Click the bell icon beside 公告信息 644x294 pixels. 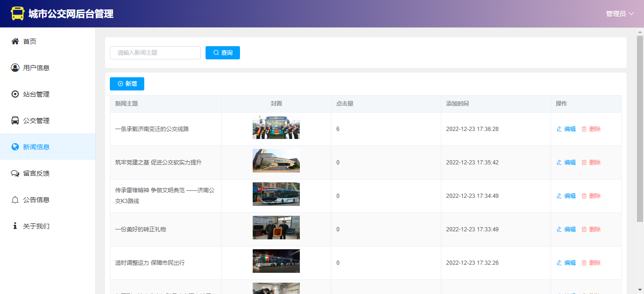15,200
